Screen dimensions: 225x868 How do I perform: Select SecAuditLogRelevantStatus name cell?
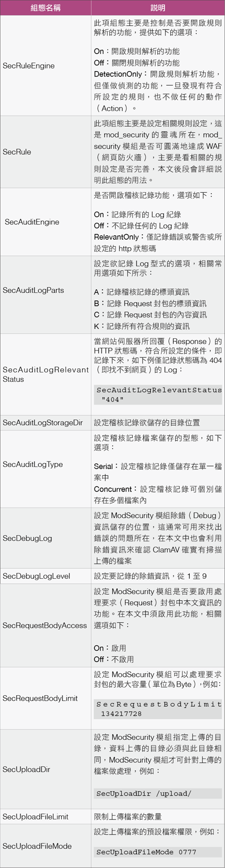click(45, 374)
